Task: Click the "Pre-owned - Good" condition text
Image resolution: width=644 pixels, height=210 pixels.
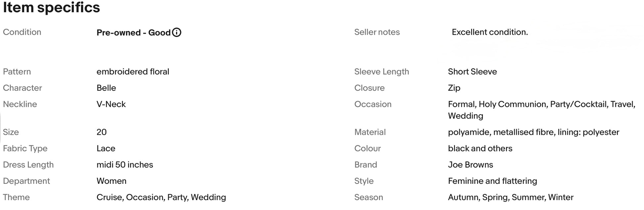Action: 133,32
